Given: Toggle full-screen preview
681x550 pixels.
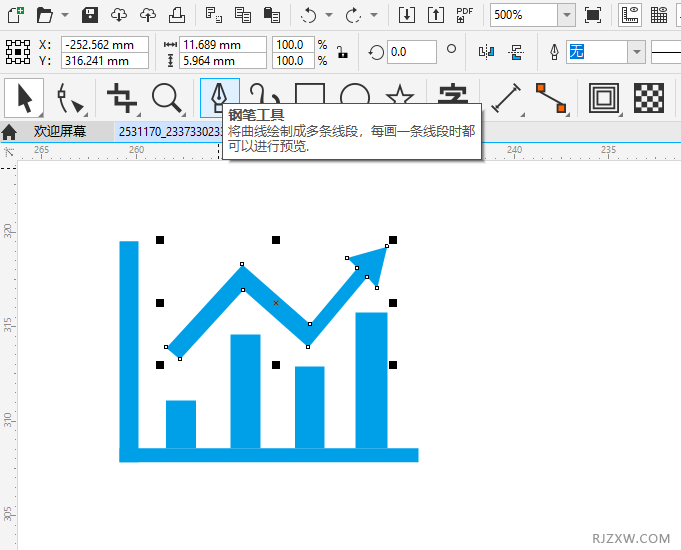Looking at the screenshot, I should (x=593, y=15).
